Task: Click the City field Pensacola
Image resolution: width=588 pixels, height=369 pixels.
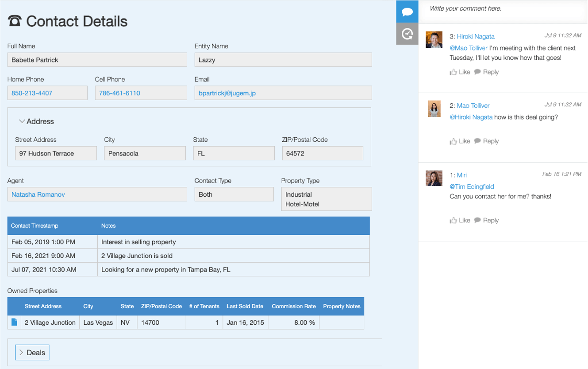Action: (145, 153)
